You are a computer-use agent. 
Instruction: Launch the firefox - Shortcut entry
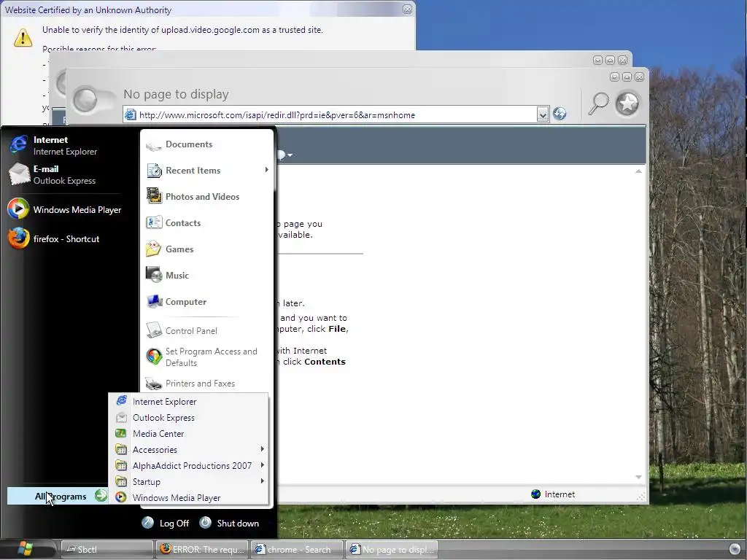coord(64,238)
